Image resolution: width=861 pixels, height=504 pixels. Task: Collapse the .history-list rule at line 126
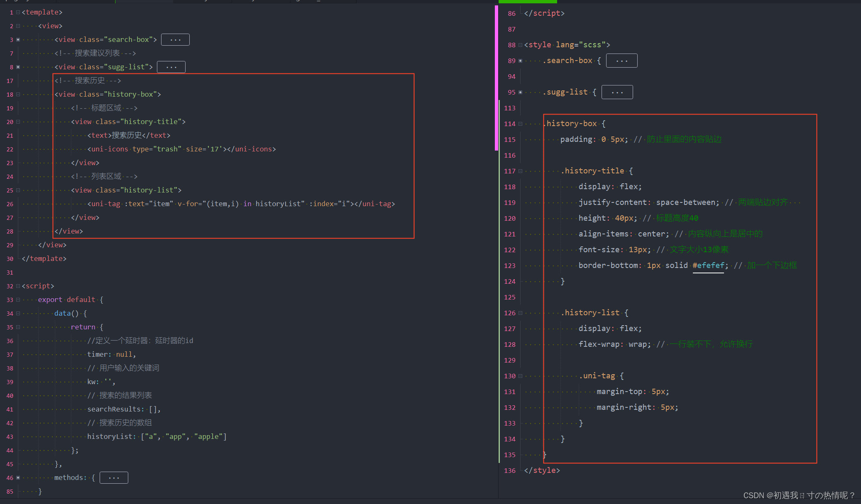pyautogui.click(x=520, y=313)
